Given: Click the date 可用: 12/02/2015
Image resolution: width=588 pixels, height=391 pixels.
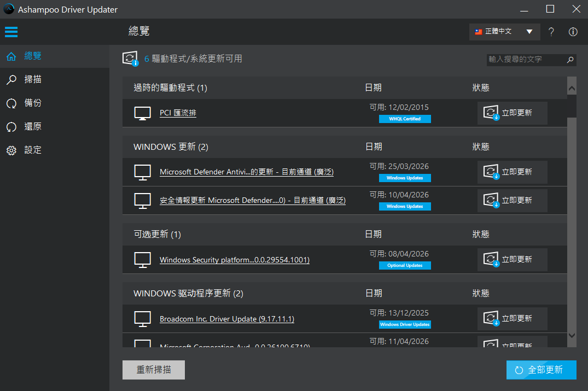Looking at the screenshot, I should 399,108.
